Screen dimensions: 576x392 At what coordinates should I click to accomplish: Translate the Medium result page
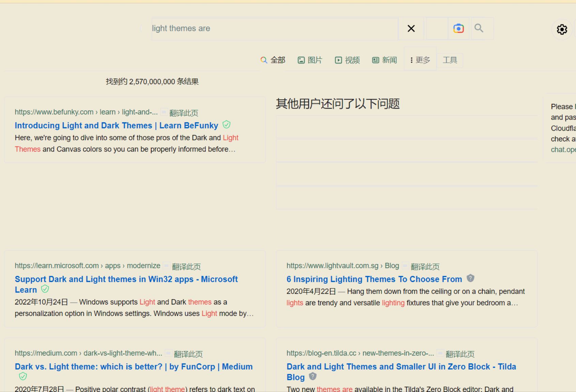click(x=188, y=354)
